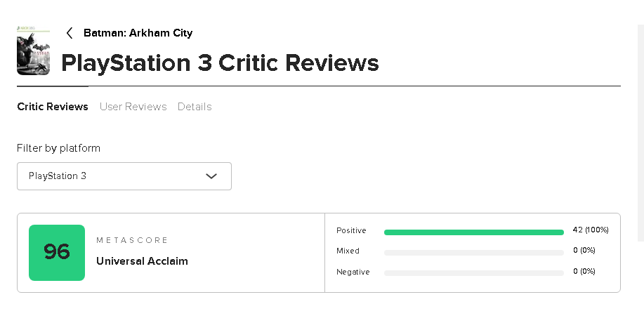The image size is (644, 323).
Task: Click the back chevron arrow icon
Action: (x=70, y=33)
